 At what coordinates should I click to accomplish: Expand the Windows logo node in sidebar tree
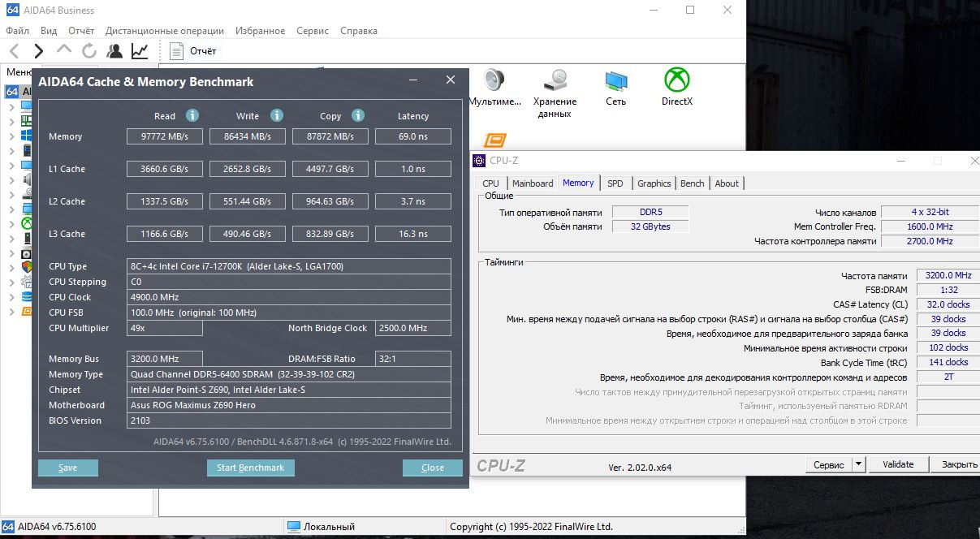point(11,136)
